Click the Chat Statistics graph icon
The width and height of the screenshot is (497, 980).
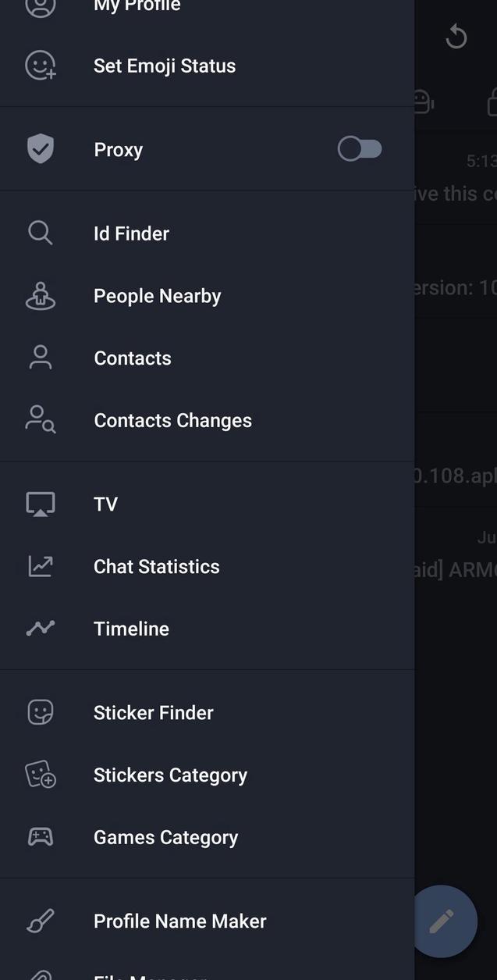(40, 565)
